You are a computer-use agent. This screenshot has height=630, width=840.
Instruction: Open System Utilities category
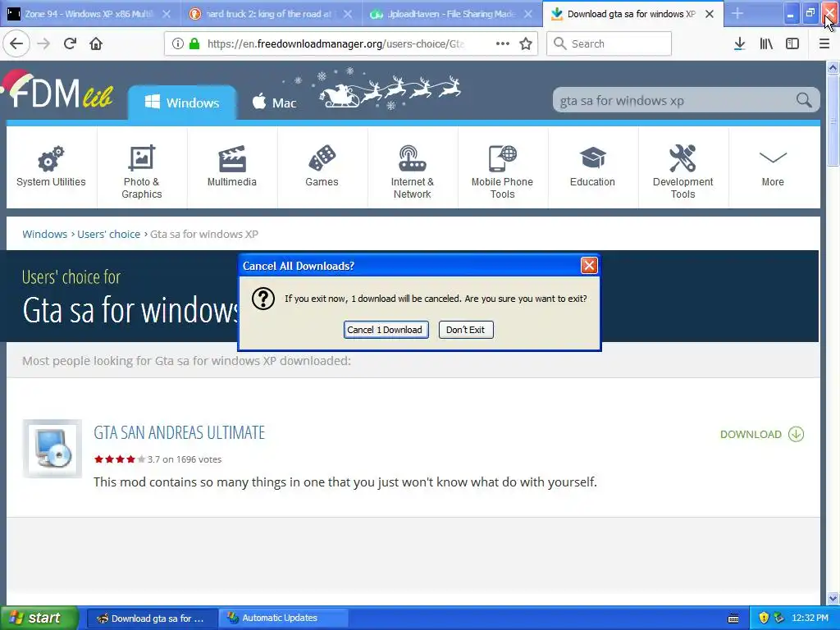coord(51,167)
